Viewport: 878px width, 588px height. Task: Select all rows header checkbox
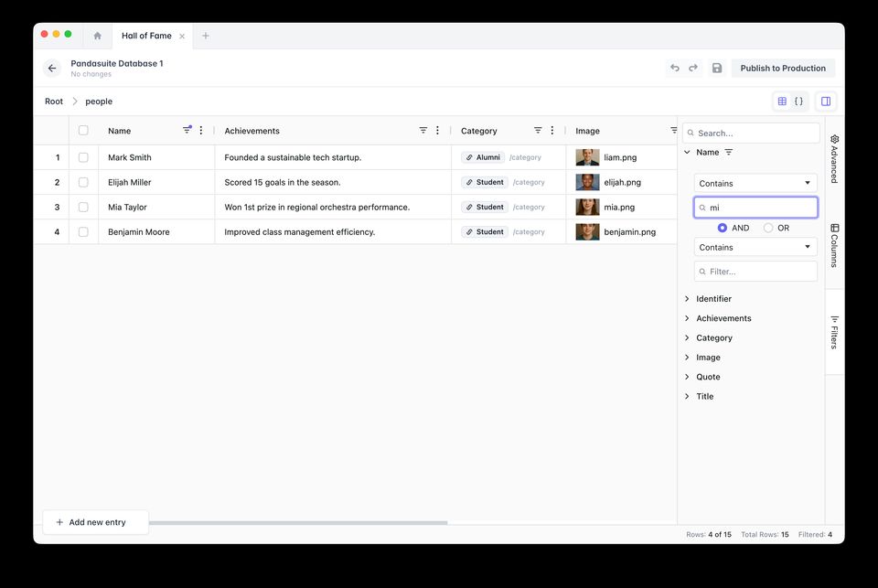tap(83, 131)
